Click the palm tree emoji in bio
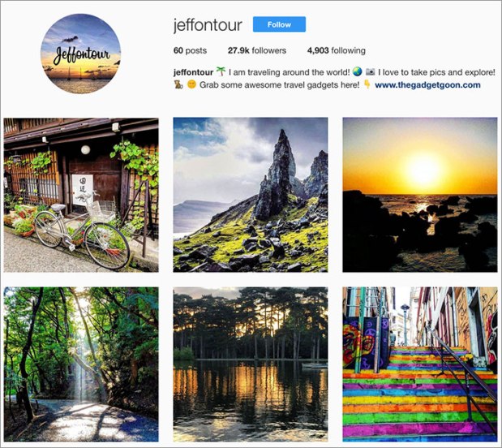Image resolution: width=502 pixels, height=448 pixels. pos(221,71)
